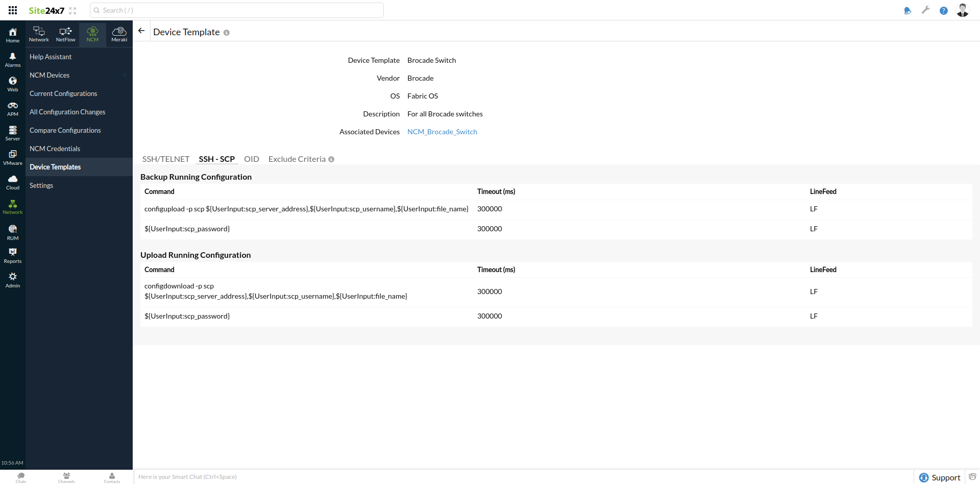Screen dimensions: 980x484
Task: Click the Support button
Action: [939, 477]
